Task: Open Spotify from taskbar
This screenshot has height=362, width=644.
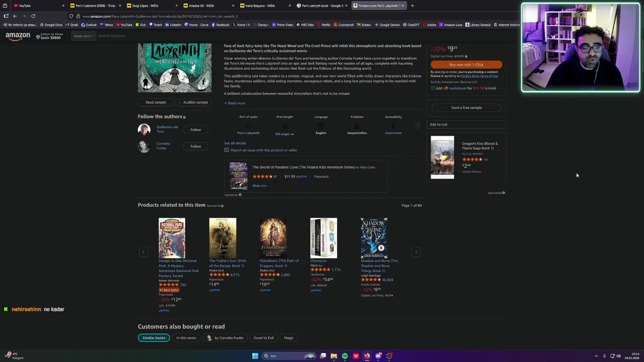Action: pyautogui.click(x=345, y=356)
